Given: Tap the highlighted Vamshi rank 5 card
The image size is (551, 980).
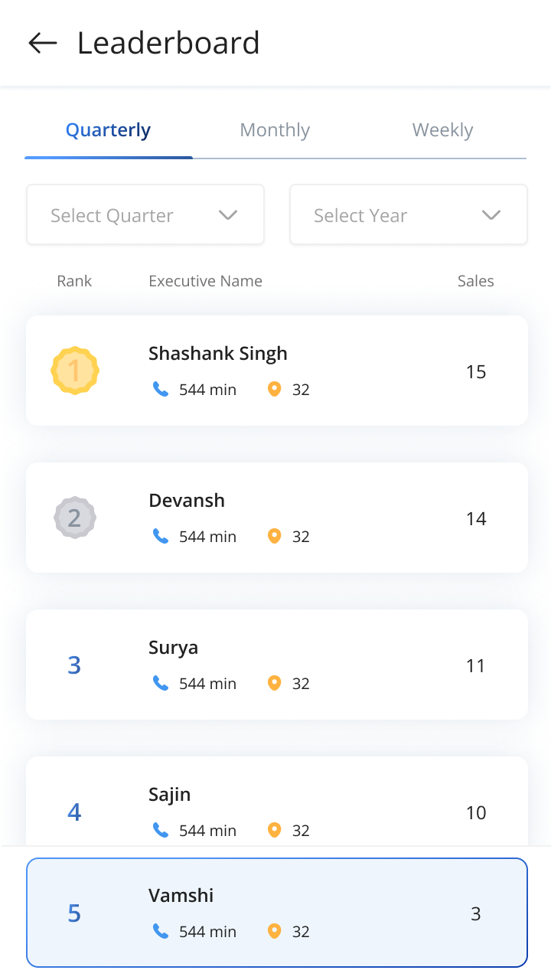Looking at the screenshot, I should tap(277, 913).
